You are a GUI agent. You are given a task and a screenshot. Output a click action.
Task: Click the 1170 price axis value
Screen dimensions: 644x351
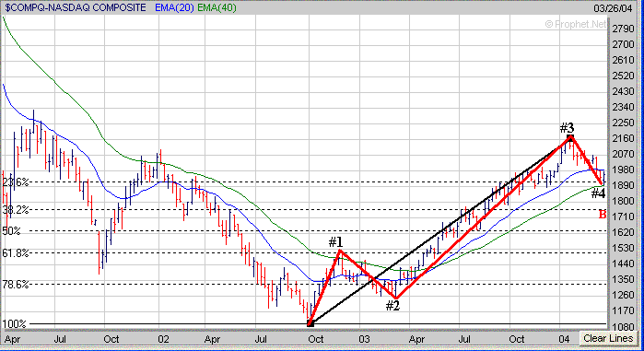coord(623,310)
